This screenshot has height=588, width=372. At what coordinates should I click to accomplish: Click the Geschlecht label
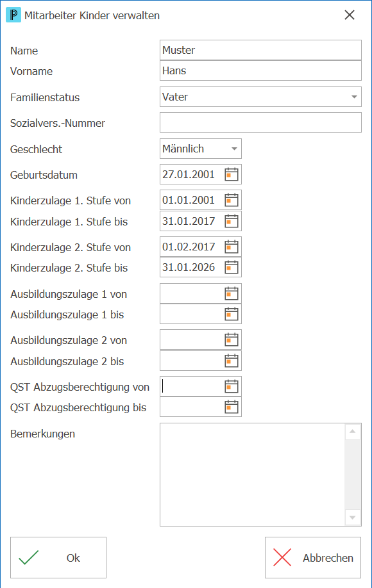(x=37, y=149)
